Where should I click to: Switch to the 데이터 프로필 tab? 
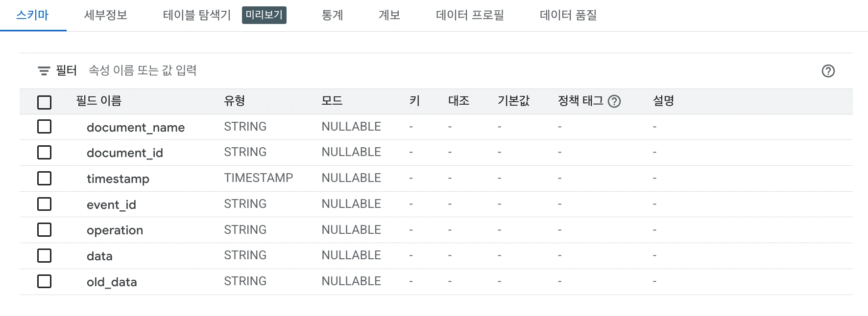click(x=470, y=15)
